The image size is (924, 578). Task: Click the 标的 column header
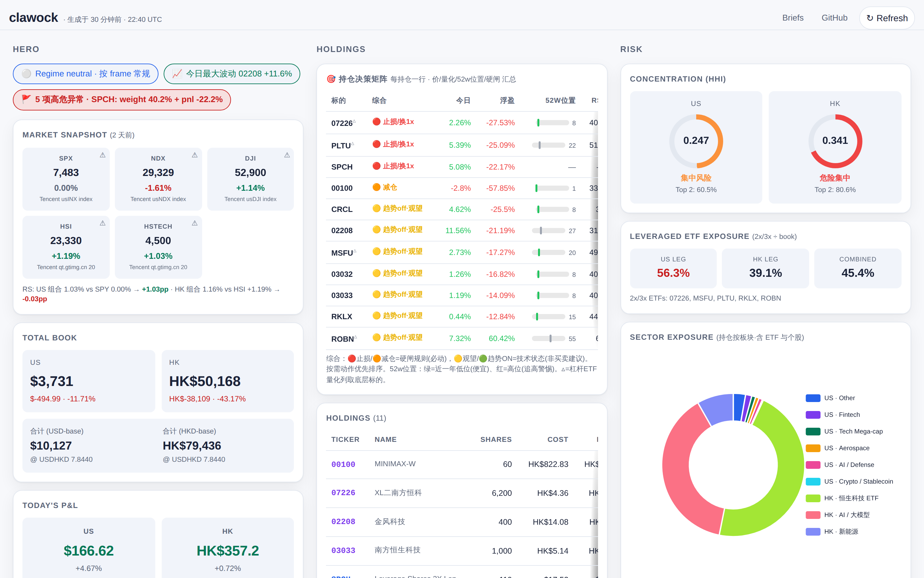[x=338, y=101]
